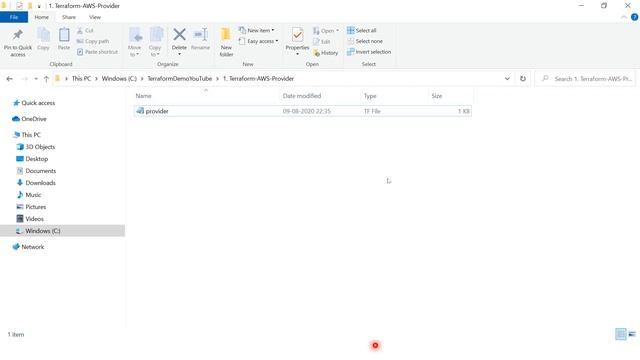Image resolution: width=640 pixels, height=360 pixels.
Task: Open the Properties dropdown arrow
Action: pyautogui.click(x=297, y=54)
